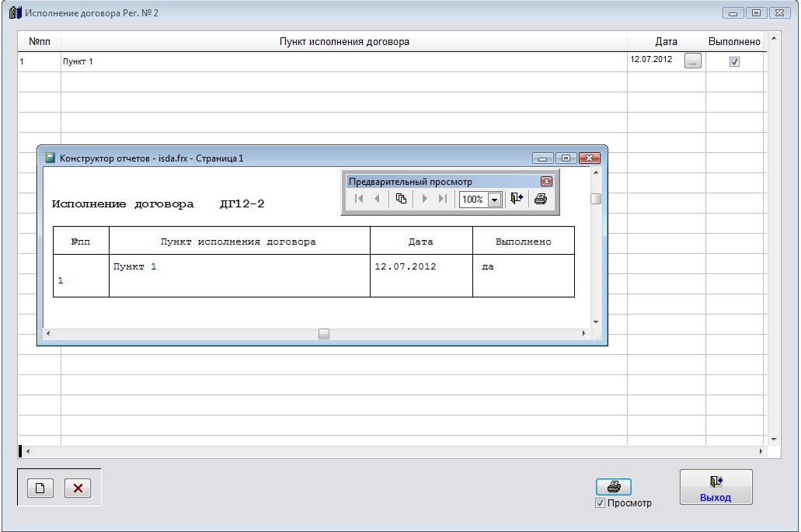Close the Конструктор отчетов window
Image resolution: width=801 pixels, height=532 pixels.
coord(589,158)
